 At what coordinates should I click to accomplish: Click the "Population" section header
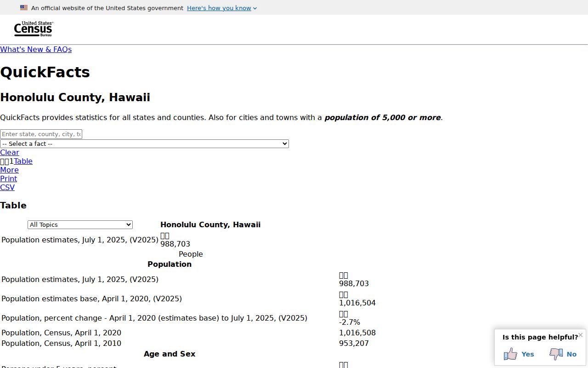point(170,264)
